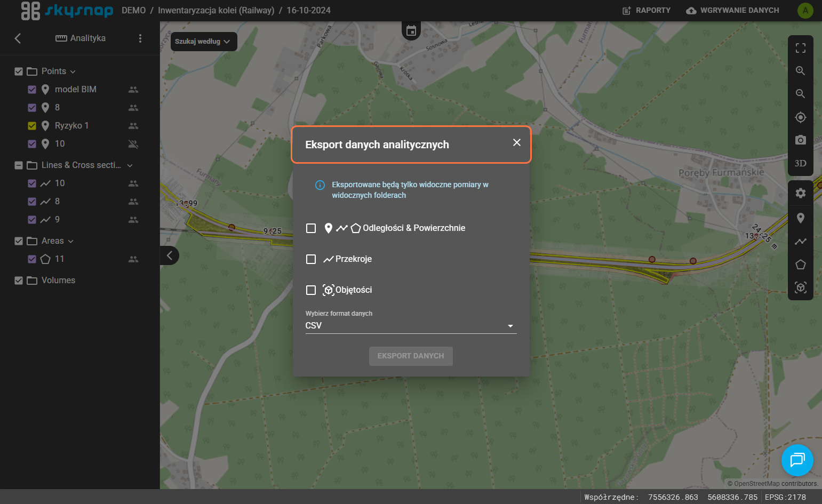
Task: Open the date calendar picker
Action: point(411,31)
